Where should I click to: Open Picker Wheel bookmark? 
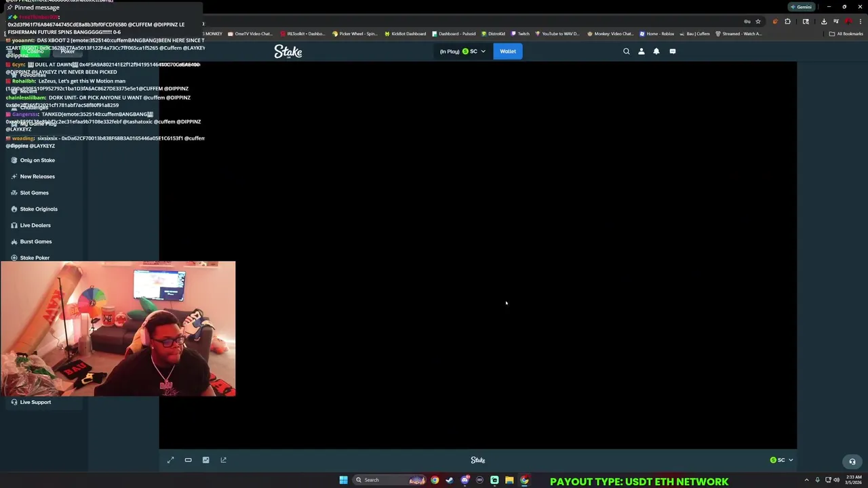355,34
